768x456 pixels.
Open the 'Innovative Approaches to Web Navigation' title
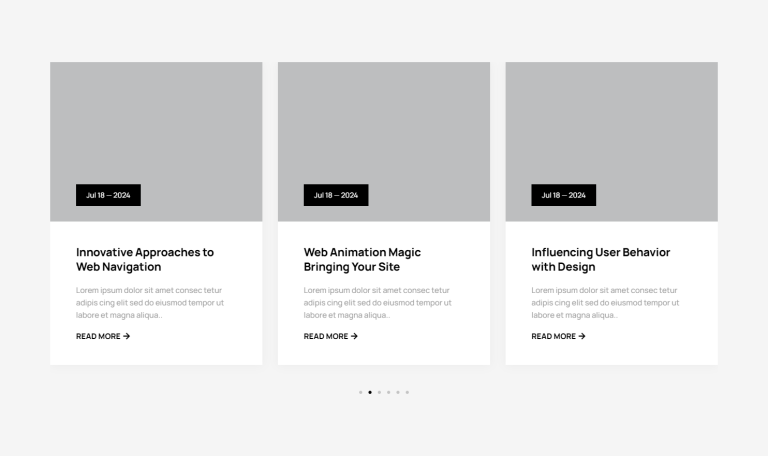click(145, 259)
